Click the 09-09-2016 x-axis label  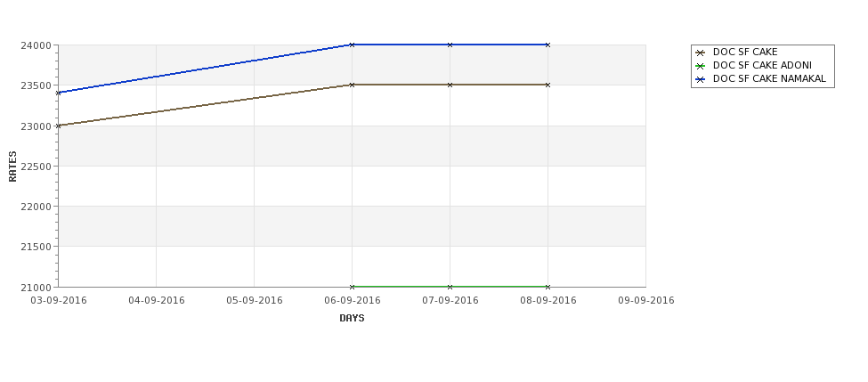point(646,301)
